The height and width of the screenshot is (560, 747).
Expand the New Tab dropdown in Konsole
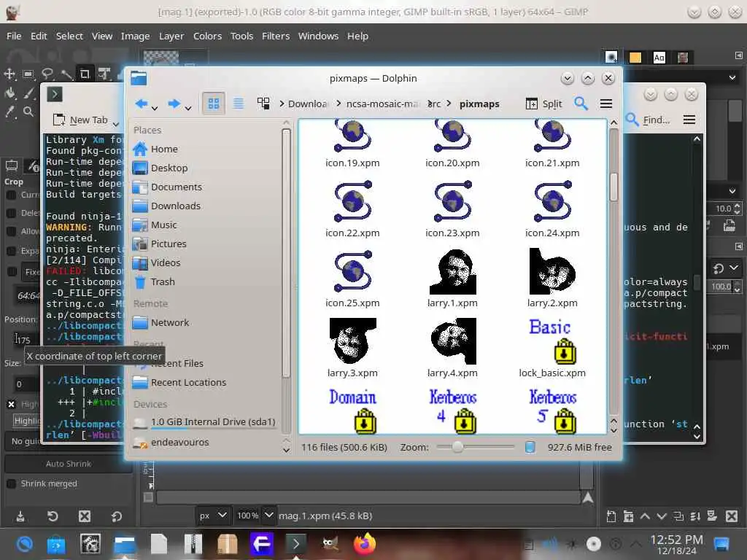point(116,124)
